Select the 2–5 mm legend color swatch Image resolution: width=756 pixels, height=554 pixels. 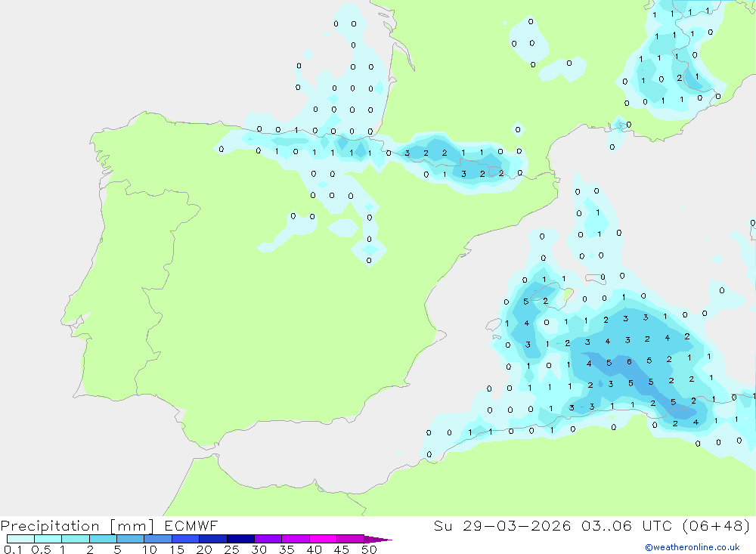103,539
